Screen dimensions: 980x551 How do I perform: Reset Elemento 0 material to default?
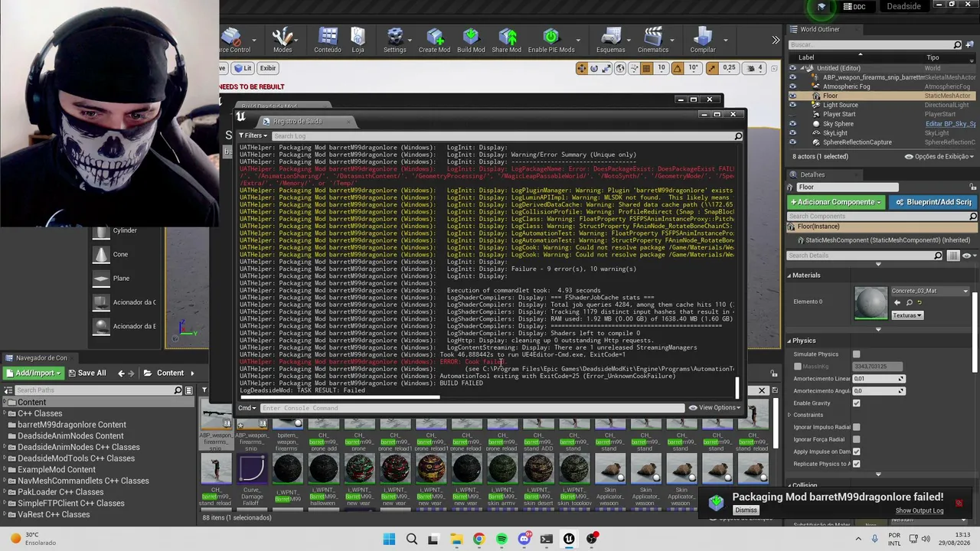920,302
